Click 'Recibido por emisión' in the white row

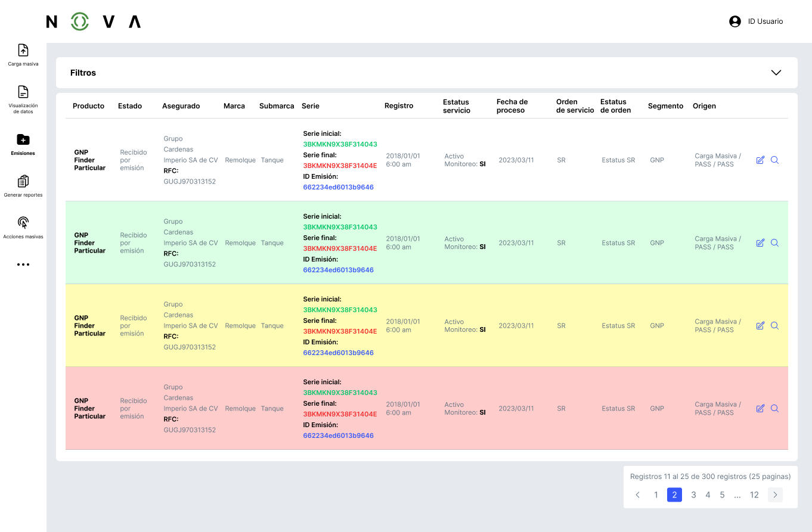[x=133, y=160]
